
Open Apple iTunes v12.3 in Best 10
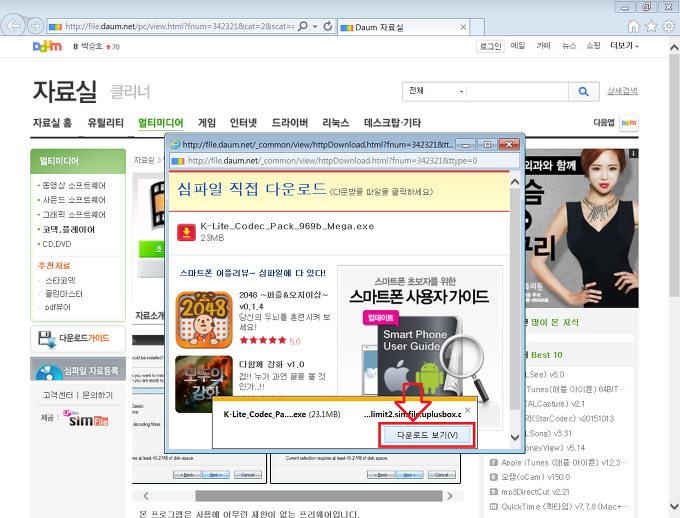564,462
